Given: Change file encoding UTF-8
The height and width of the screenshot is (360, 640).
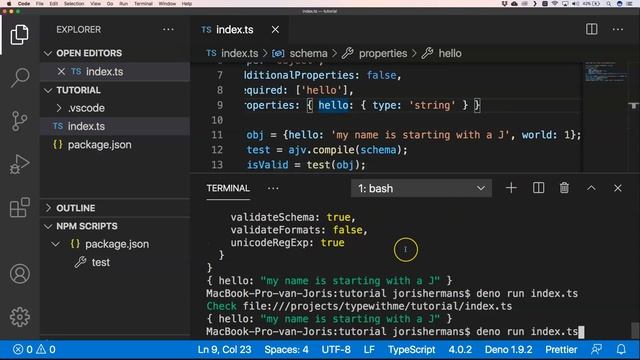Looking at the screenshot, I should point(336,349).
